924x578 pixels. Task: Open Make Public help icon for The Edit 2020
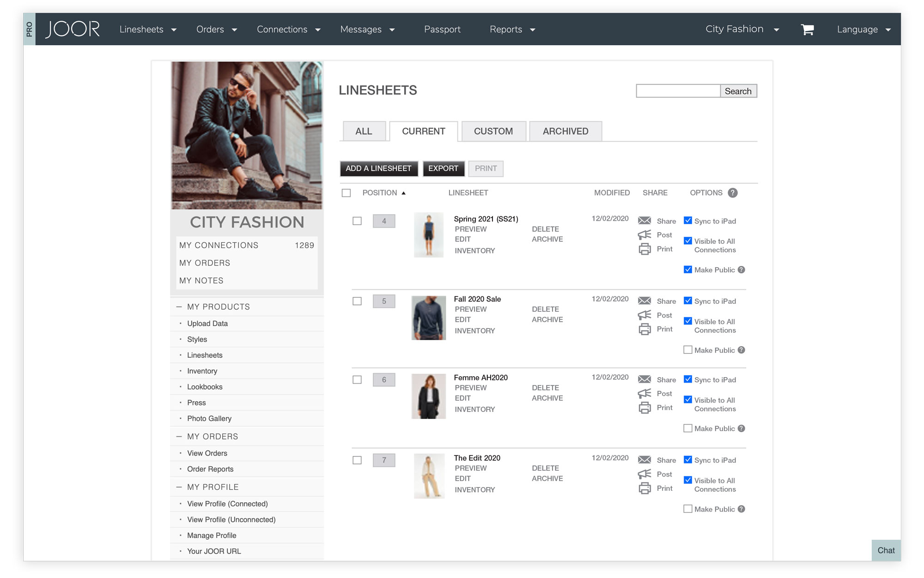(742, 509)
